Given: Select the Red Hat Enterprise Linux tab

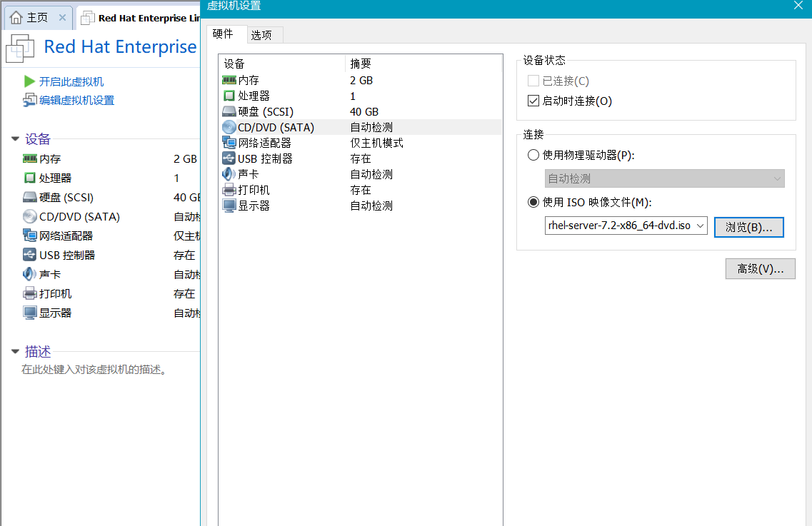Looking at the screenshot, I should 140,18.
